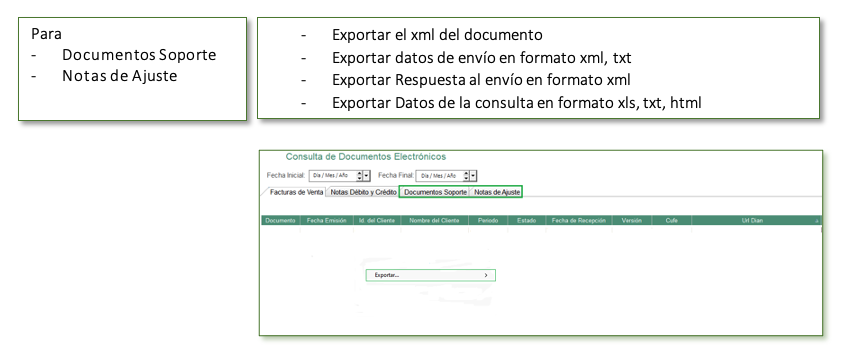Expand the Exportar... context menu entry

click(431, 275)
